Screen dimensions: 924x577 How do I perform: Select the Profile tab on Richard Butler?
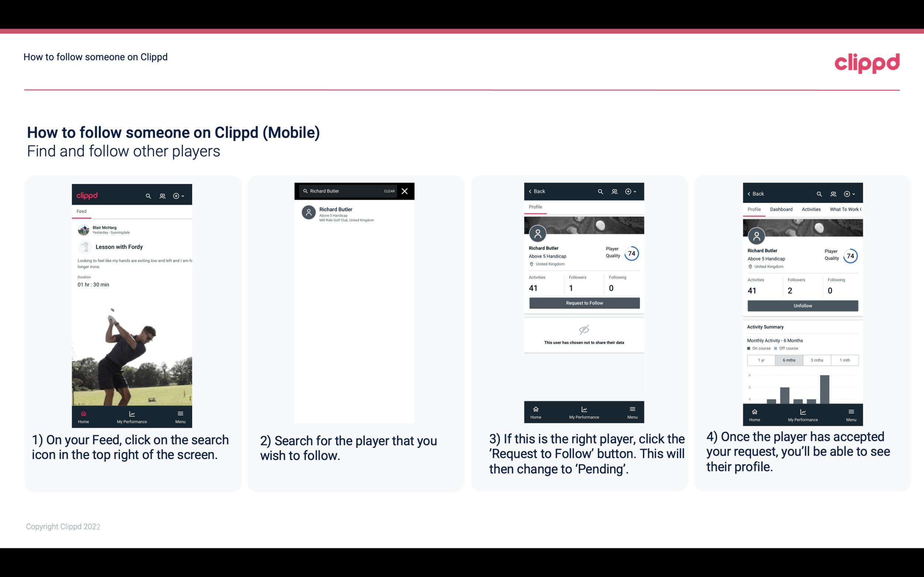tap(535, 207)
